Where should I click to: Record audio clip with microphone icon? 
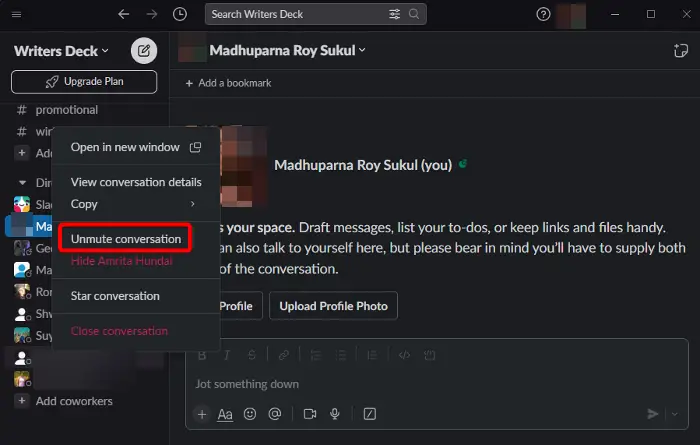point(335,414)
